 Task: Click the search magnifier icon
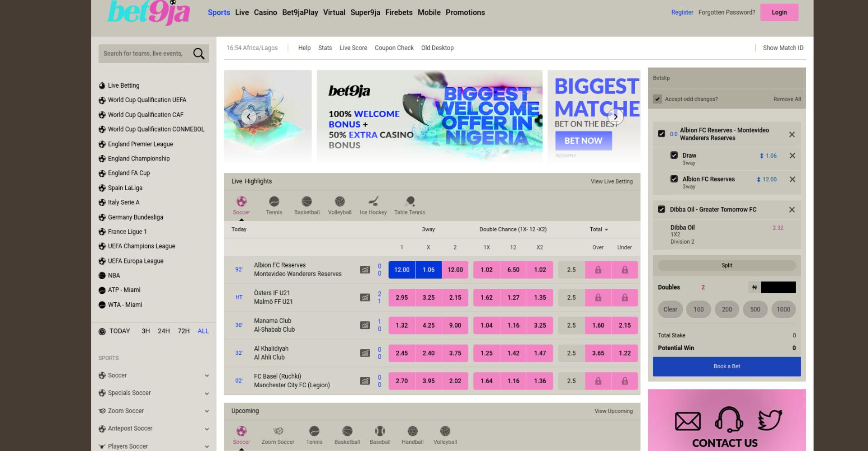[198, 54]
